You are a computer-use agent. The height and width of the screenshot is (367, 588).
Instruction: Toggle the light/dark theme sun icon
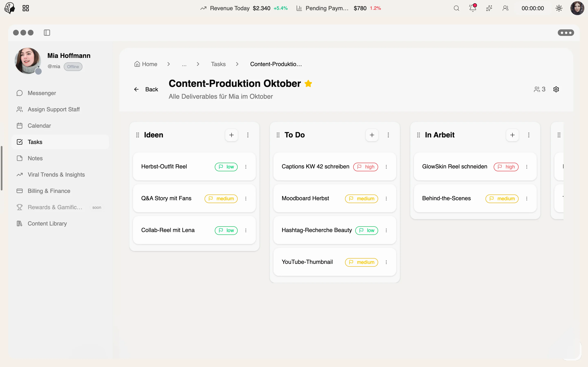click(559, 8)
